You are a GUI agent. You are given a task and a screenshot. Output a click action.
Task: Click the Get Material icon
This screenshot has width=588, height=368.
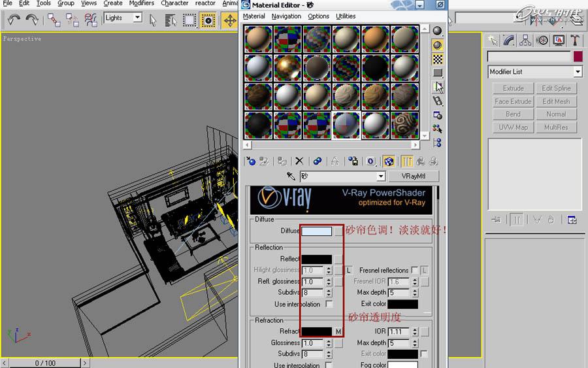[x=251, y=161]
